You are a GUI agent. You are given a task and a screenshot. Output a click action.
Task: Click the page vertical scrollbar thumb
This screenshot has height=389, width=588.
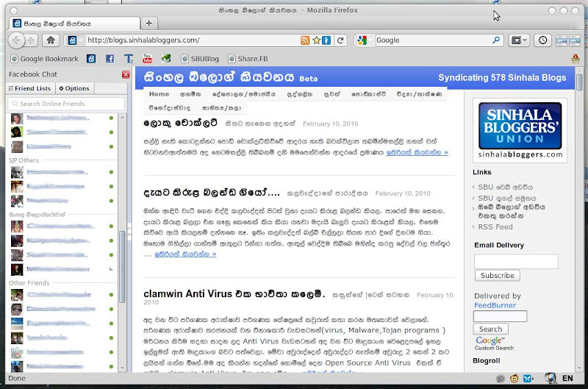579,82
